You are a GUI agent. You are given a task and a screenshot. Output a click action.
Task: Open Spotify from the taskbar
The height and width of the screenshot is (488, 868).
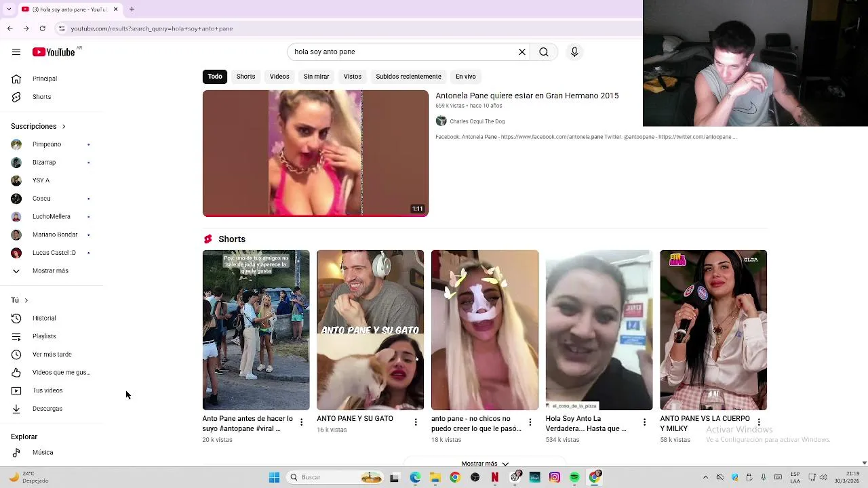575,478
